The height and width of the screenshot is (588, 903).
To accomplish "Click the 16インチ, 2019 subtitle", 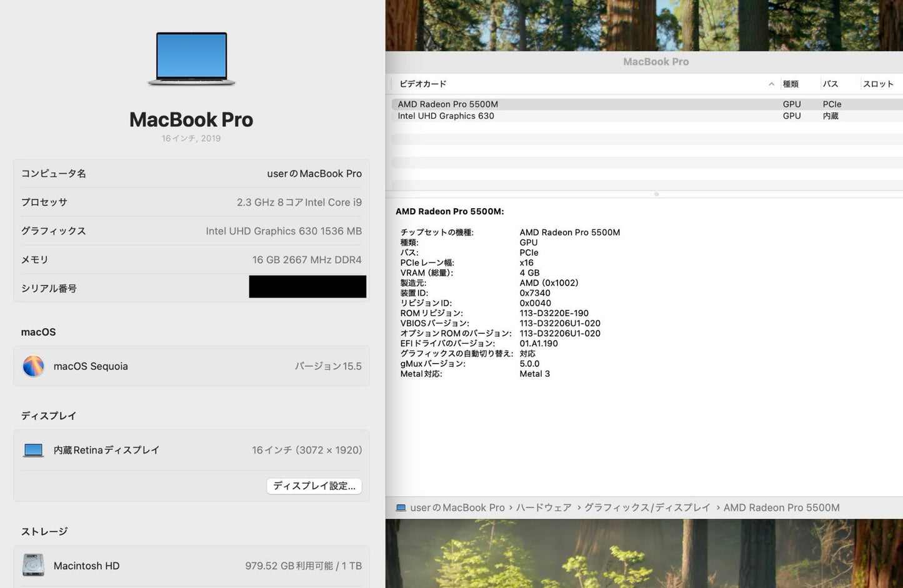I will coord(191,139).
